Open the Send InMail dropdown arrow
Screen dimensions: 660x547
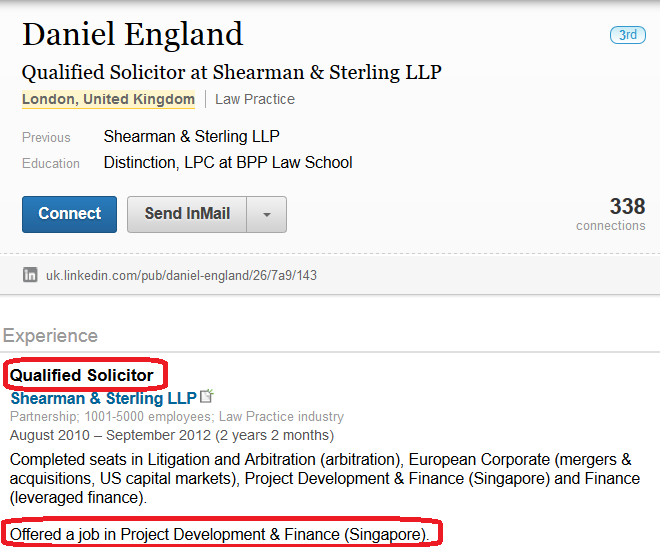(266, 214)
